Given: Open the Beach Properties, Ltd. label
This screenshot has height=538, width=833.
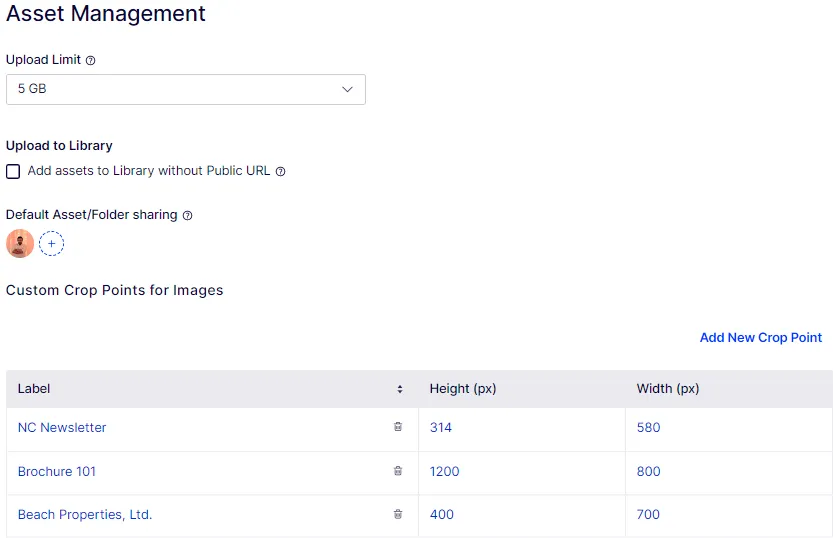Looking at the screenshot, I should (85, 515).
